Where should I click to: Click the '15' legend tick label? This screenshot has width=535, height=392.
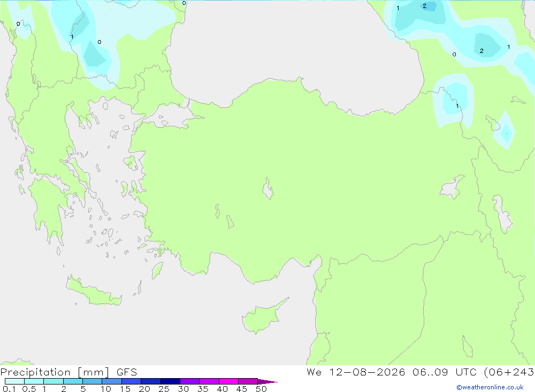click(x=125, y=389)
